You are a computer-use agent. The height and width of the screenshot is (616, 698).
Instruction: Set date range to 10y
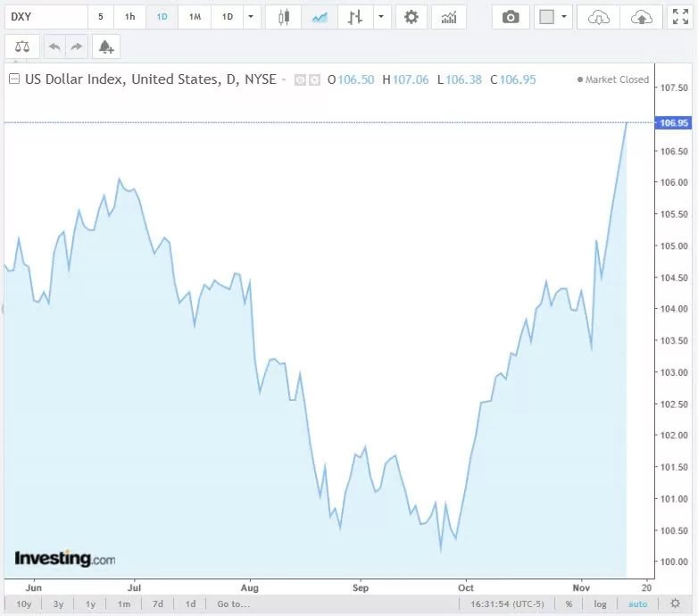[x=24, y=604]
